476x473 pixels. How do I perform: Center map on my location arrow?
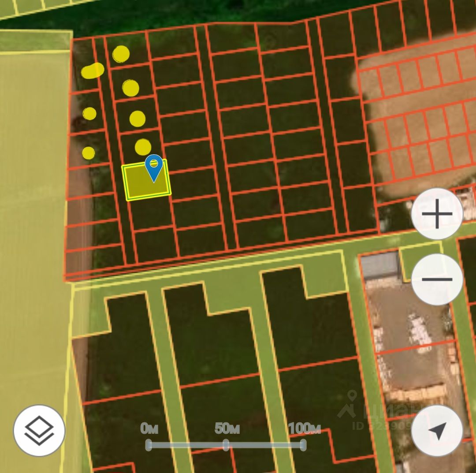(437, 430)
